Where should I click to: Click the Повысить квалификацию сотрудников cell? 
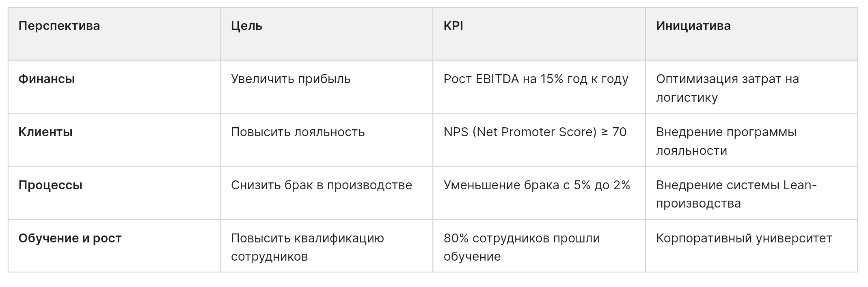(326, 246)
